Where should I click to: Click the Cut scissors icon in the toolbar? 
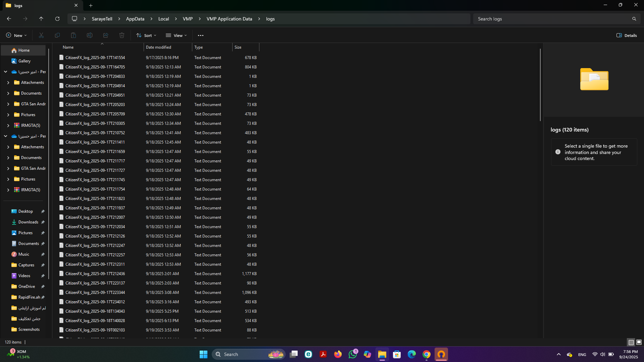[41, 35]
